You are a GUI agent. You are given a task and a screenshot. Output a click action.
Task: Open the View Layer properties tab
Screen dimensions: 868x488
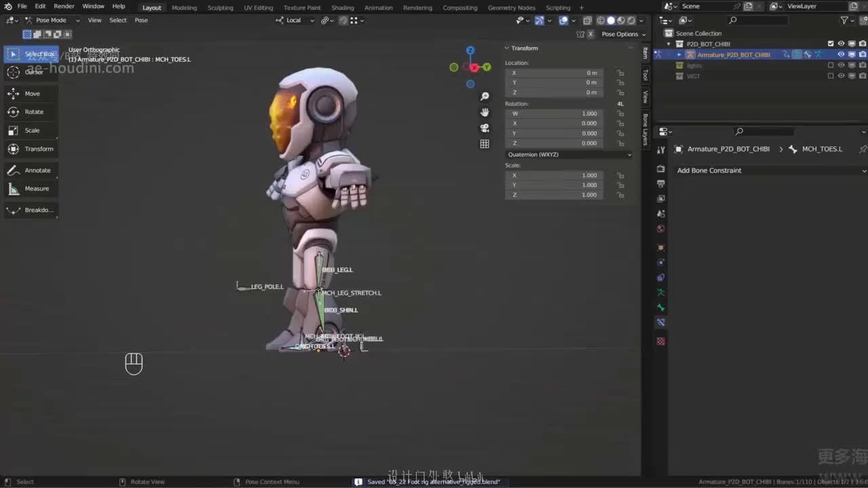coord(661,199)
